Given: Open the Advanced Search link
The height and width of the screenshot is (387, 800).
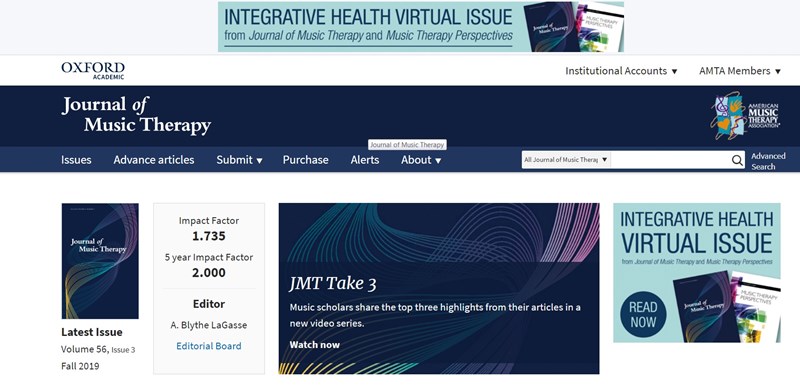Looking at the screenshot, I should coord(768,161).
